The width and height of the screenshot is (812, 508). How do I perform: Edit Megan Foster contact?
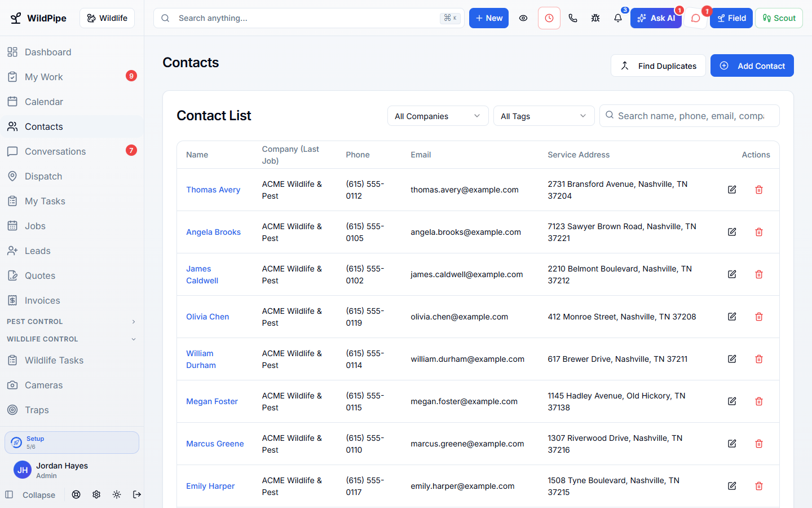pos(732,401)
